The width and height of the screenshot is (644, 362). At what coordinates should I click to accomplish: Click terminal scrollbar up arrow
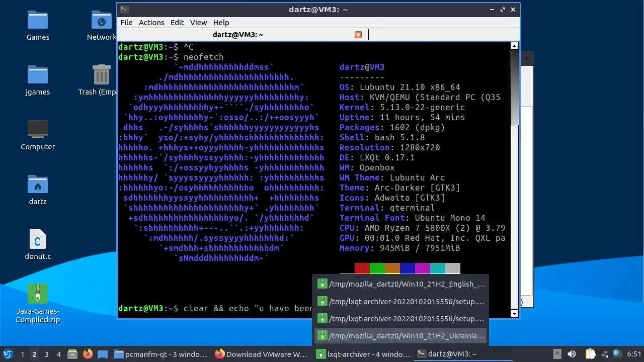click(514, 46)
